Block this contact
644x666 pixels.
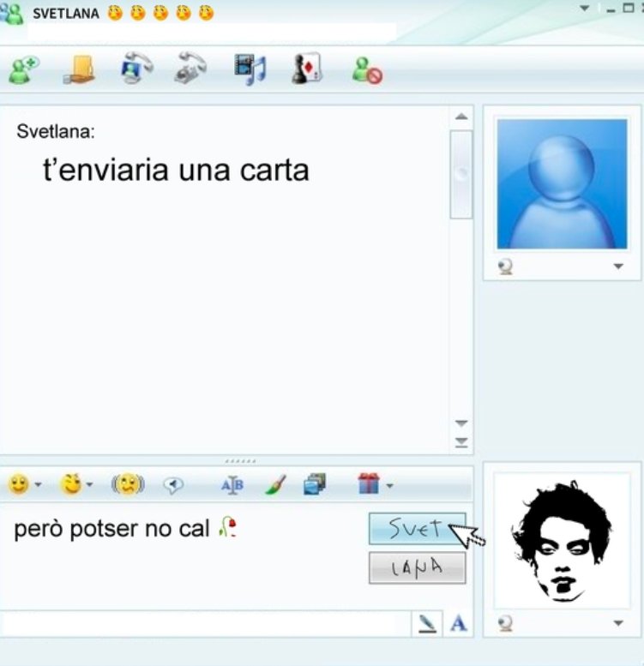pos(367,70)
